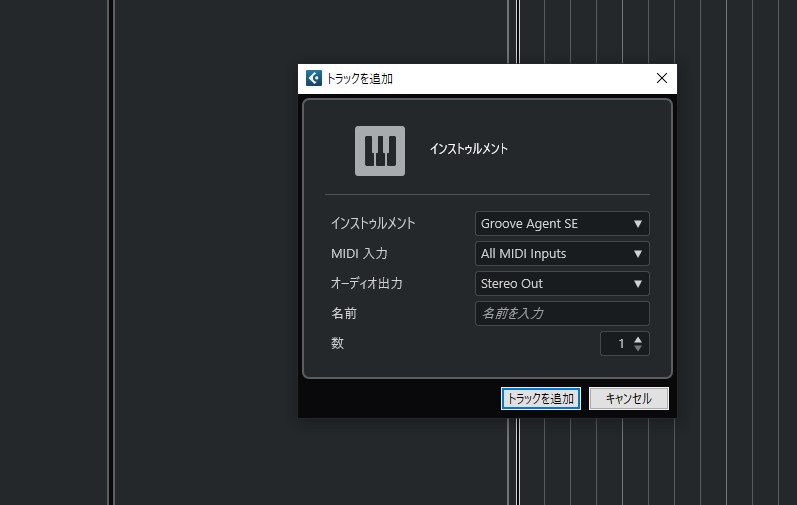Click the キャンセル button
Screen dimensions: 797x505
click(629, 398)
